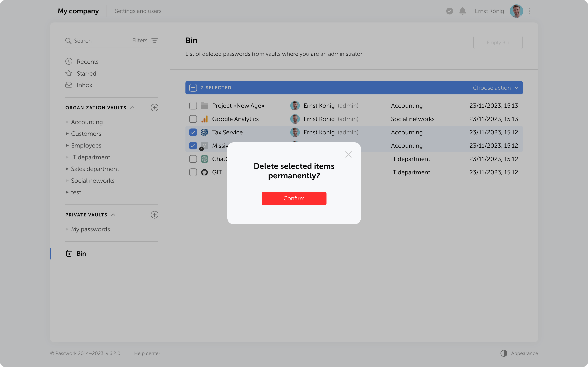Confirm permanent deletion

[x=294, y=198]
